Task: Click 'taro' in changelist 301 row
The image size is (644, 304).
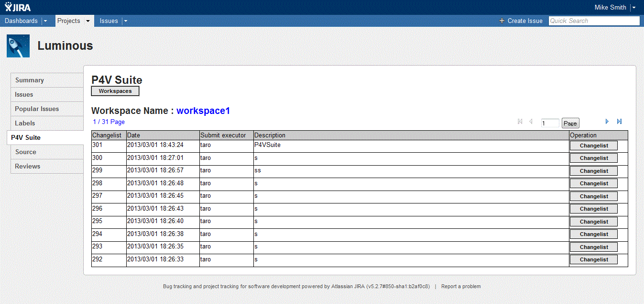Action: click(x=206, y=145)
